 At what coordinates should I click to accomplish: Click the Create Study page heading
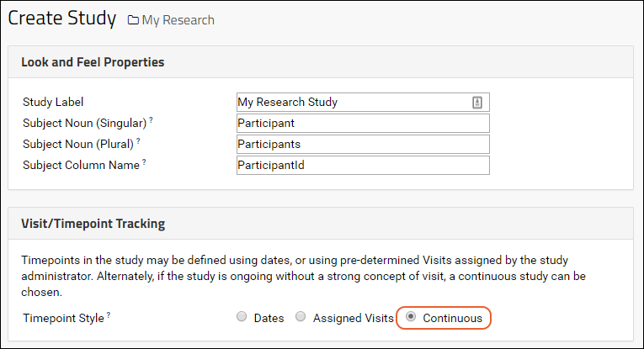(62, 19)
